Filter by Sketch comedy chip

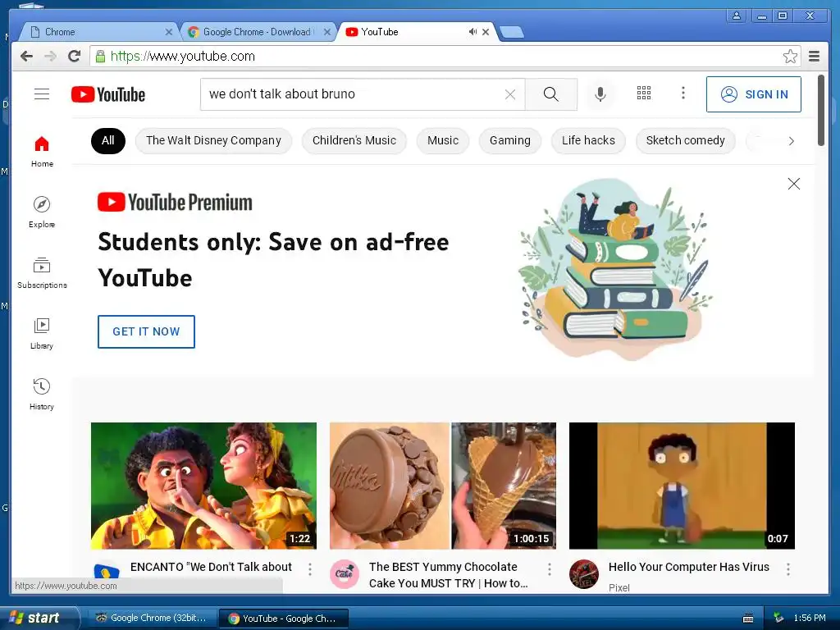[x=685, y=141]
